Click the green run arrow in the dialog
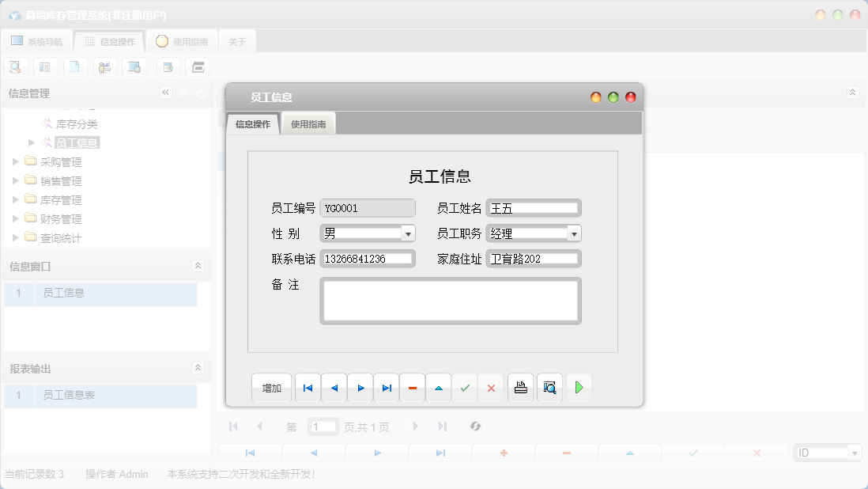The width and height of the screenshot is (868, 489). pos(579,388)
